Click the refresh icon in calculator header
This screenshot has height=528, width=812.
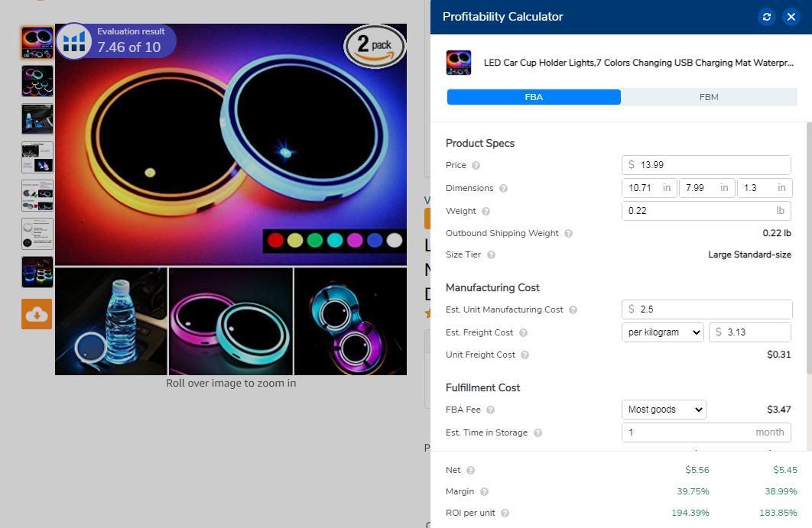(x=767, y=17)
